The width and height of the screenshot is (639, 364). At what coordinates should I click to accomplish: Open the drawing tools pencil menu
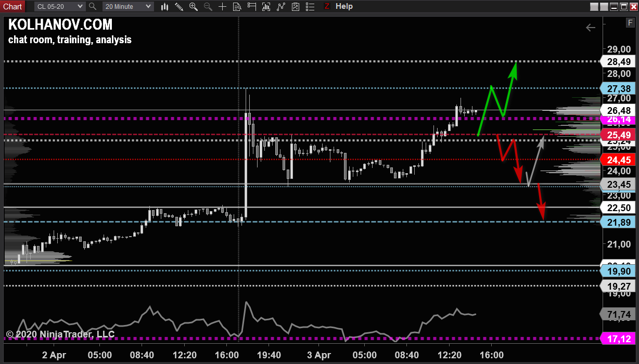point(178,6)
